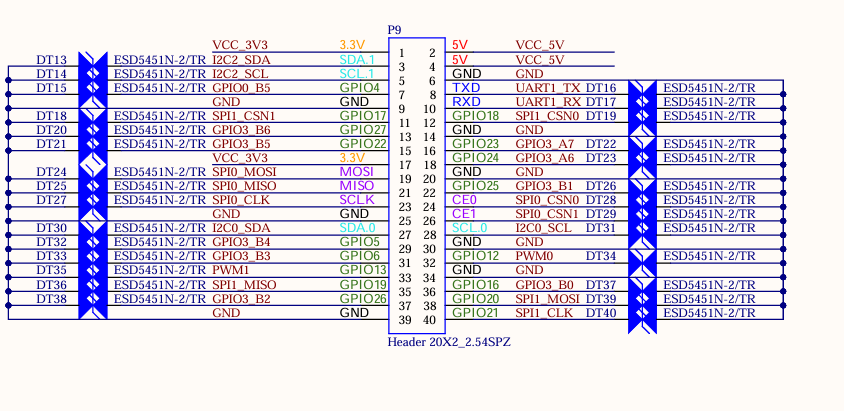Pick the SPI0_MOSI net label
This screenshot has height=411, width=844.
point(244,172)
